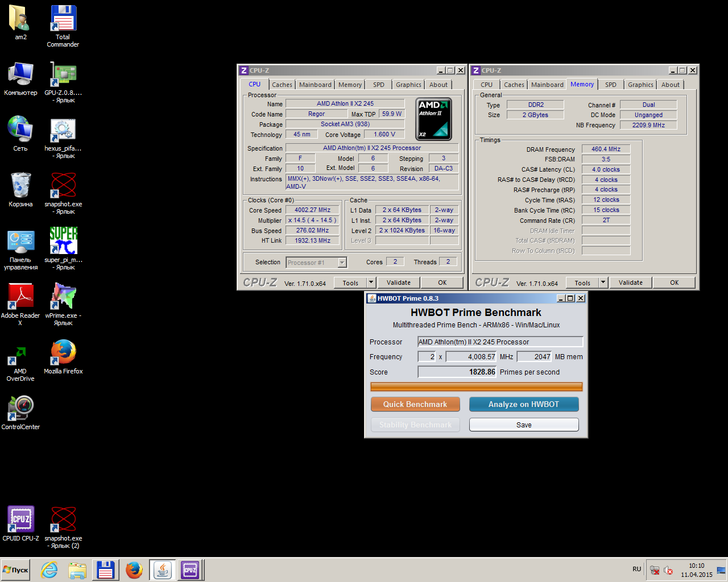Open file explorer folder taskbar icon
Screen dimensions: 728x582
[77, 569]
